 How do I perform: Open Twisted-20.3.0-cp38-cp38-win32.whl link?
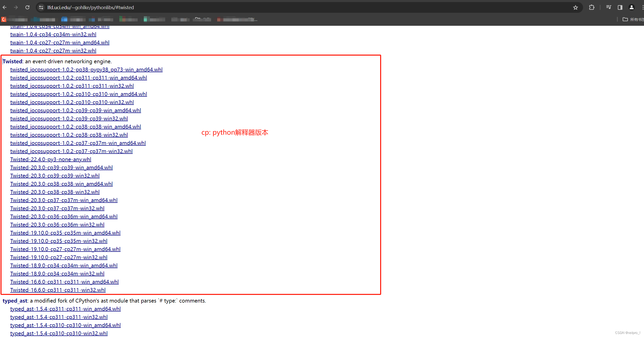(55, 192)
